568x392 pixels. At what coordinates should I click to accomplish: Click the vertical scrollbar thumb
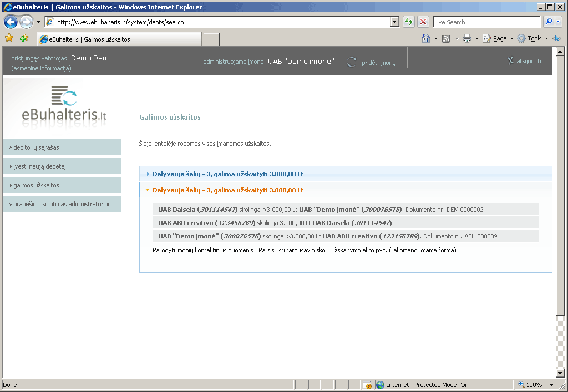560,185
